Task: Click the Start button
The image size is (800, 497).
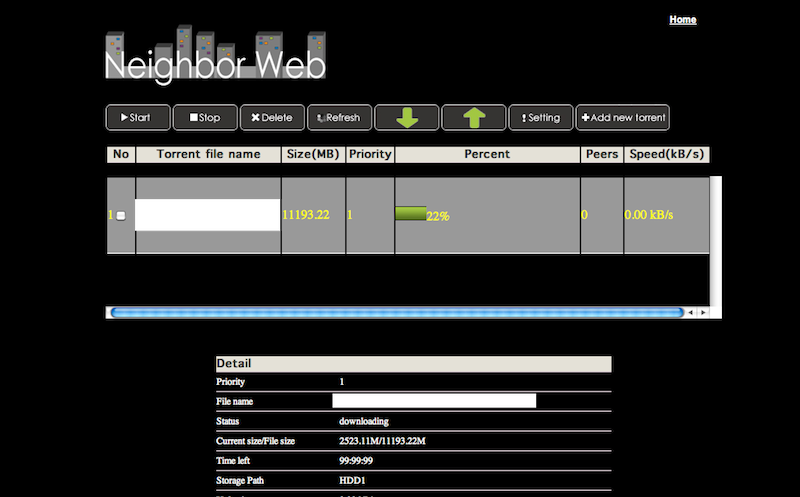Action: click(x=138, y=117)
